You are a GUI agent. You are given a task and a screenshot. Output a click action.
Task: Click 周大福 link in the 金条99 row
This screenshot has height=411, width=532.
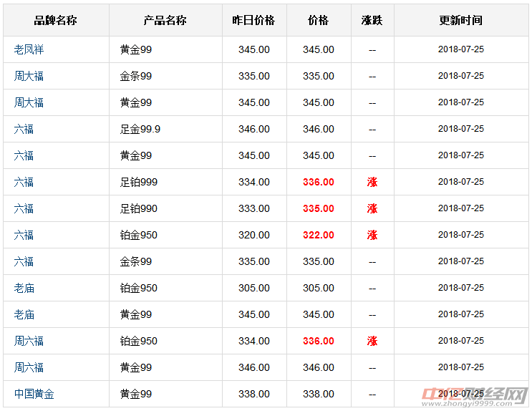tap(29, 76)
